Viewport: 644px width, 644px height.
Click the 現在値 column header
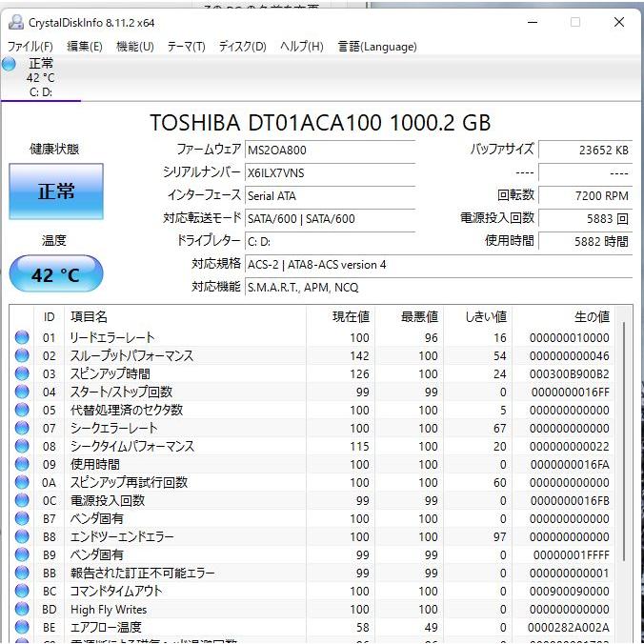pyautogui.click(x=340, y=316)
